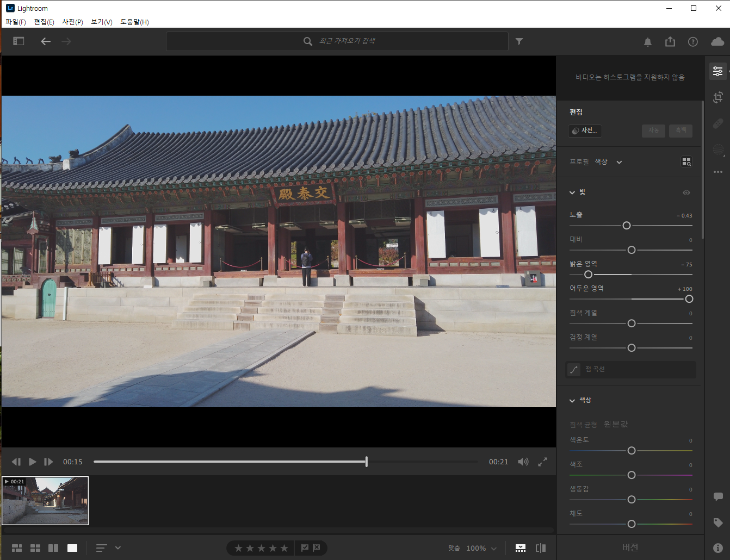Collapse the 빛 section chevron

coord(572,192)
